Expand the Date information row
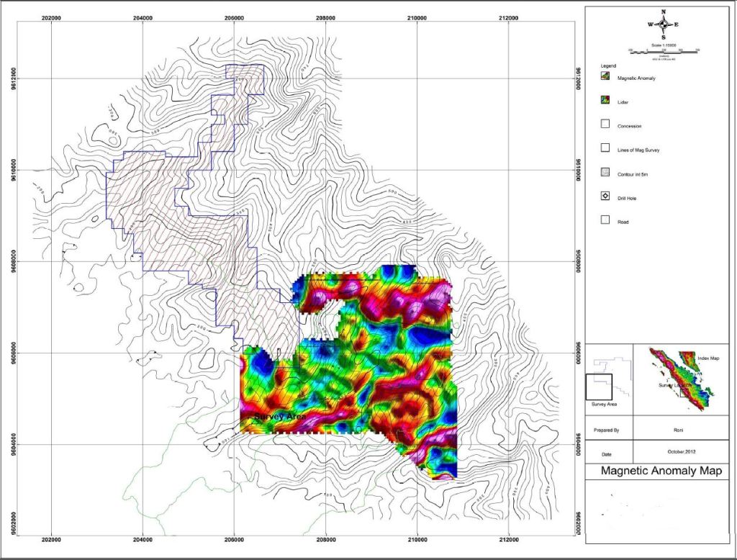The width and height of the screenshot is (737, 560). [x=608, y=456]
